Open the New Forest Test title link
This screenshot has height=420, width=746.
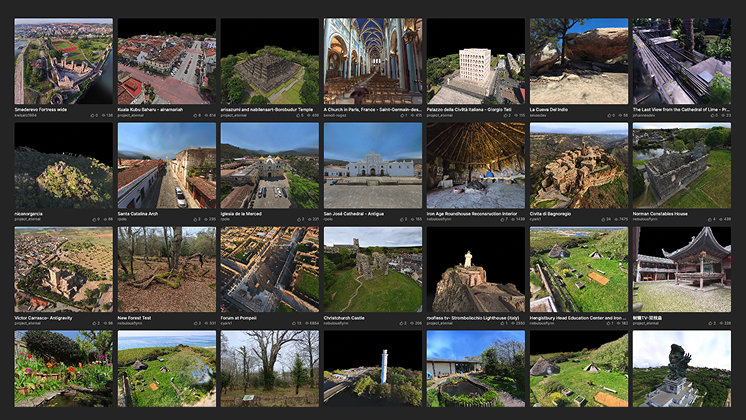tap(134, 318)
